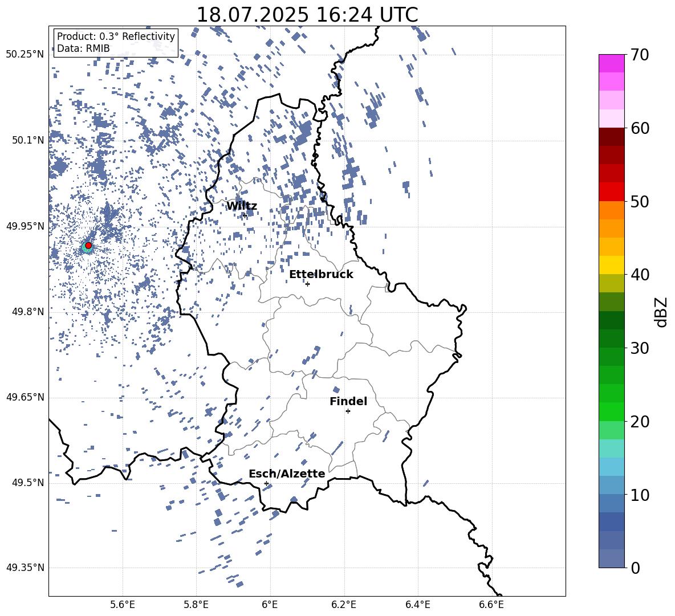Click the dBZ colorbar axis label
This screenshot has height=616, width=675.
click(x=662, y=312)
